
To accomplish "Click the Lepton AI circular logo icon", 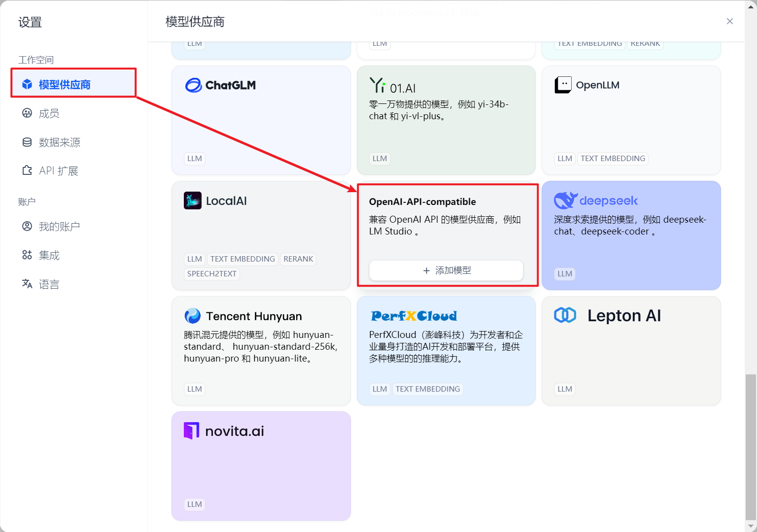I will pyautogui.click(x=565, y=315).
